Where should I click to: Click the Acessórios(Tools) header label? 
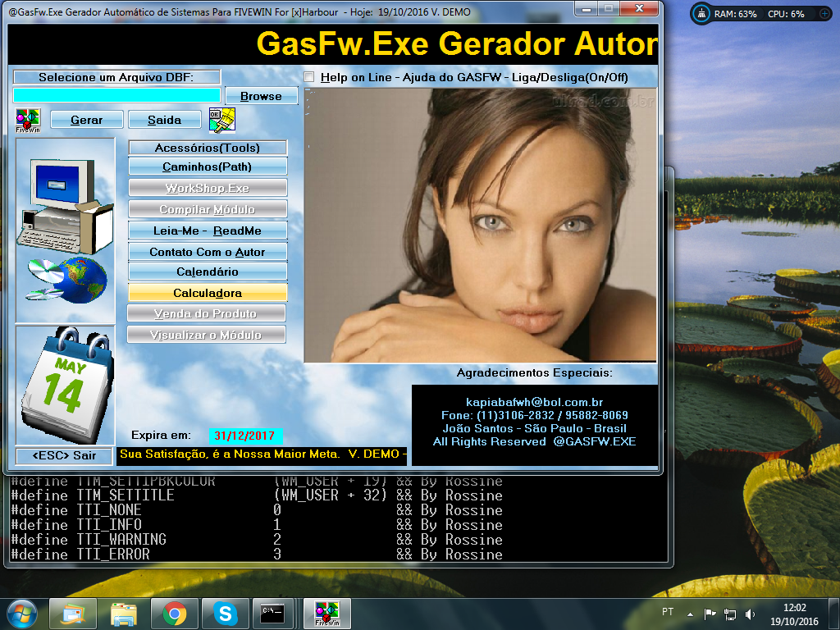point(208,148)
